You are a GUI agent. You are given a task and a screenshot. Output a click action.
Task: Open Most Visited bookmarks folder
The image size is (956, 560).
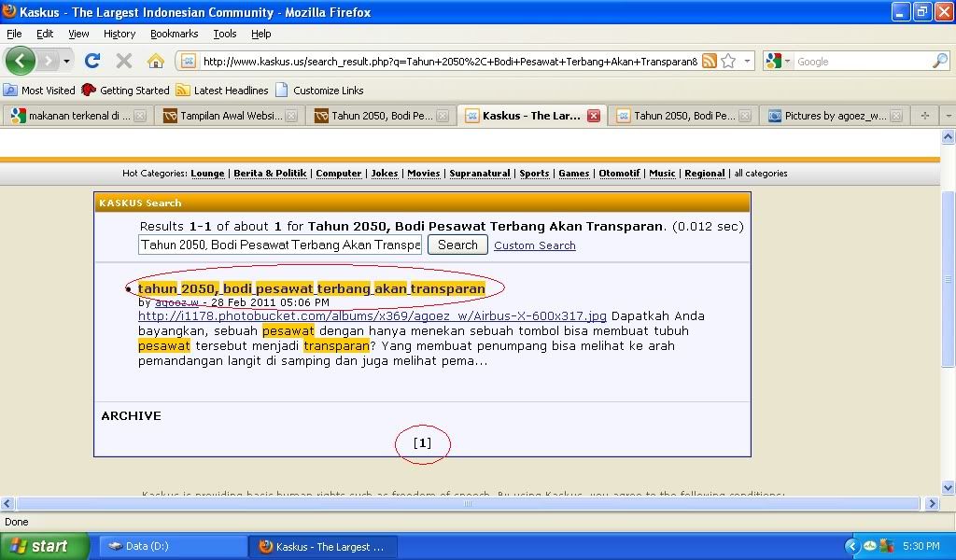click(39, 91)
